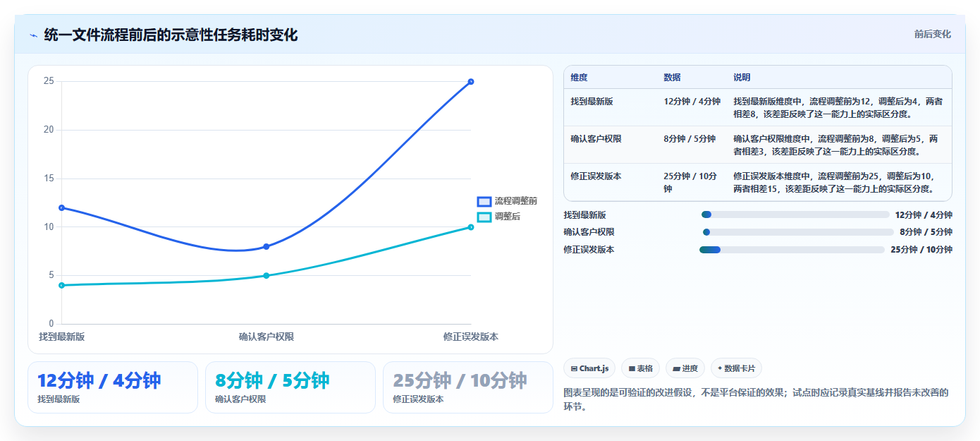This screenshot has height=441, width=980.
Task: Click the 8分钟 / 5分钟 data card
Action: point(290,387)
